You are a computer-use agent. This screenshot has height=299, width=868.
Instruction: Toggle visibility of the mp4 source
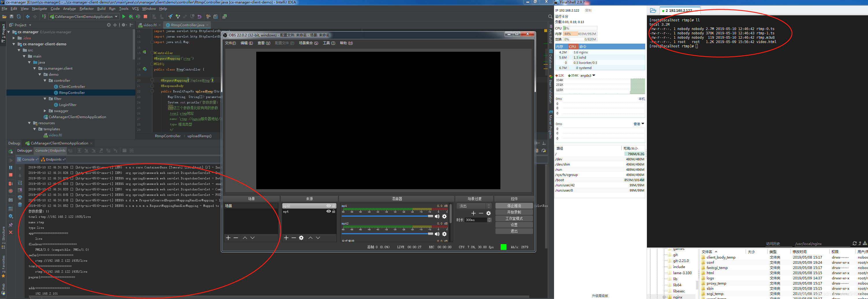tap(329, 211)
